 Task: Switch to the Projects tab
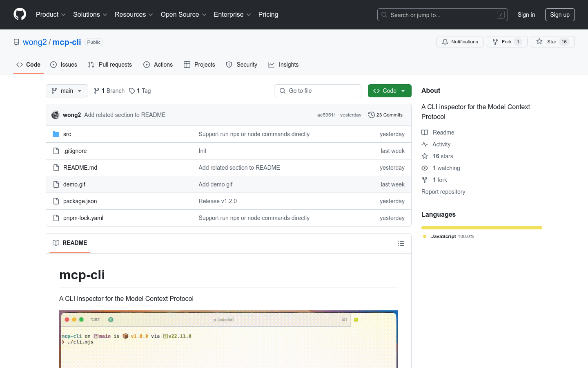(x=199, y=65)
